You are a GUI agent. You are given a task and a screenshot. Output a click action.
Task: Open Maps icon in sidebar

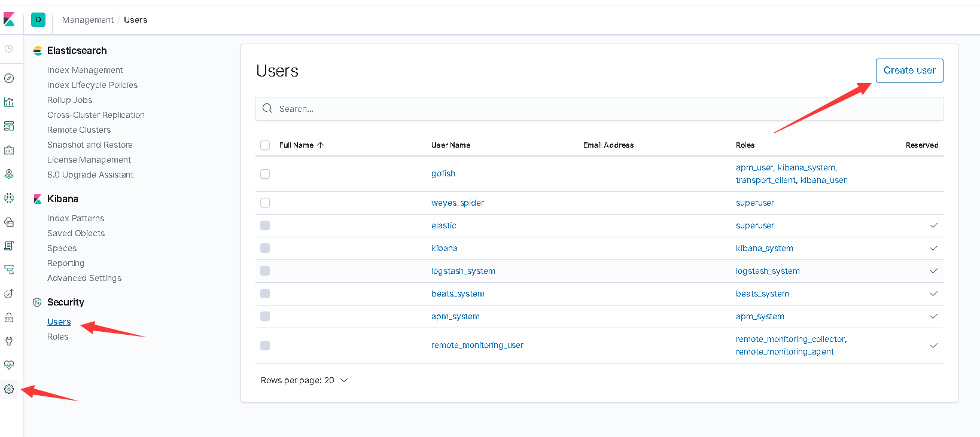pos(9,174)
